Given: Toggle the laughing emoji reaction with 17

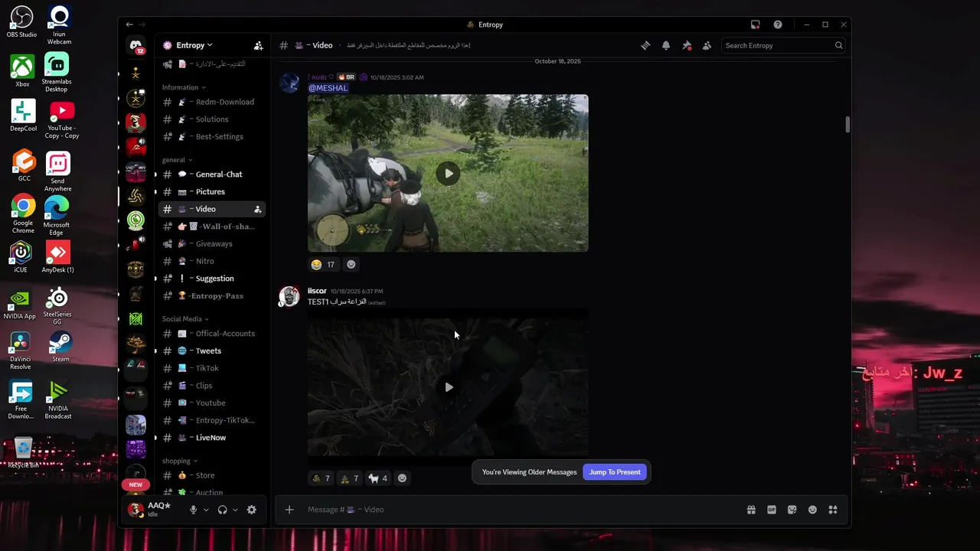Looking at the screenshot, I should [x=323, y=264].
